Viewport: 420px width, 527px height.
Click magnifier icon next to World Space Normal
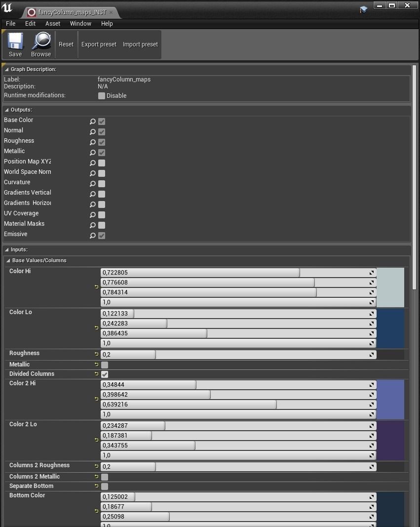point(93,173)
